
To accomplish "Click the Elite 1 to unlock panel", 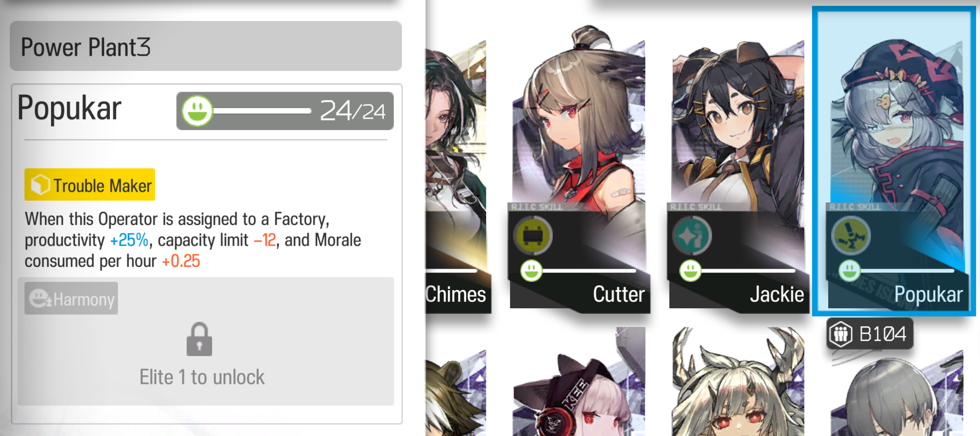I will point(206,341).
